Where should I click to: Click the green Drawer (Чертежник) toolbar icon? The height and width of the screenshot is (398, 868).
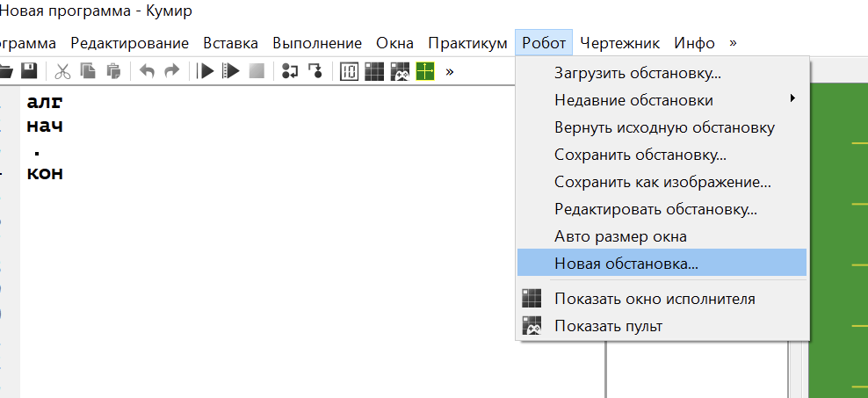(x=425, y=71)
